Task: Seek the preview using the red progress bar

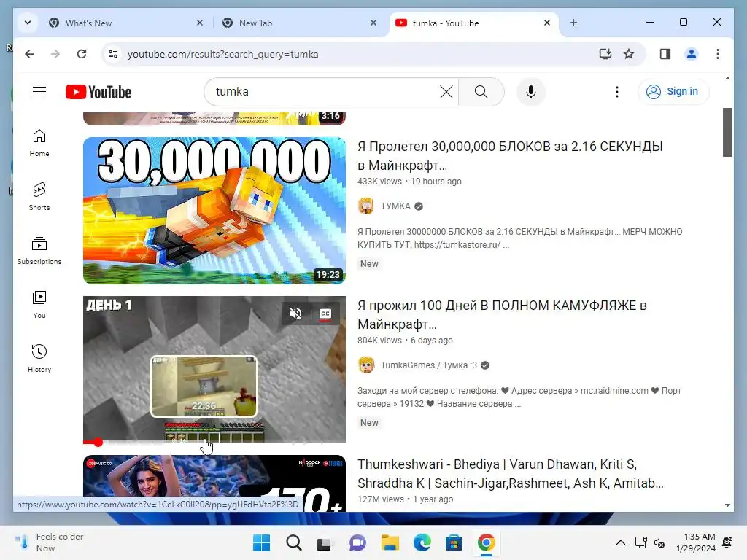Action: click(x=214, y=443)
